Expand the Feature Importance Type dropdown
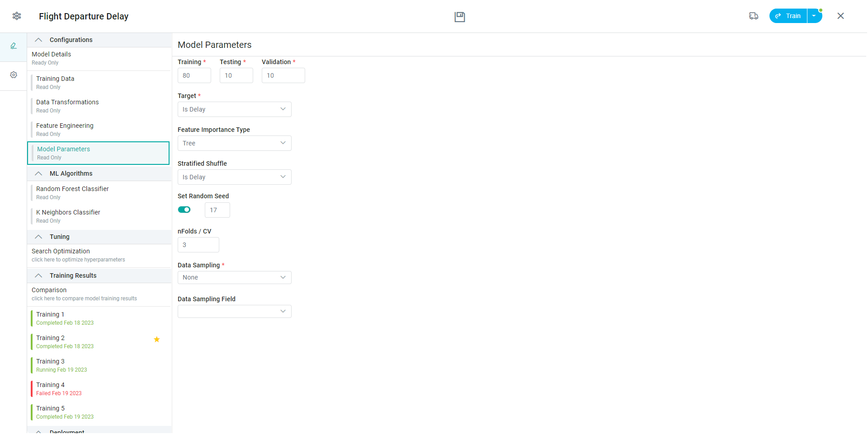The height and width of the screenshot is (434, 868). pyautogui.click(x=234, y=143)
